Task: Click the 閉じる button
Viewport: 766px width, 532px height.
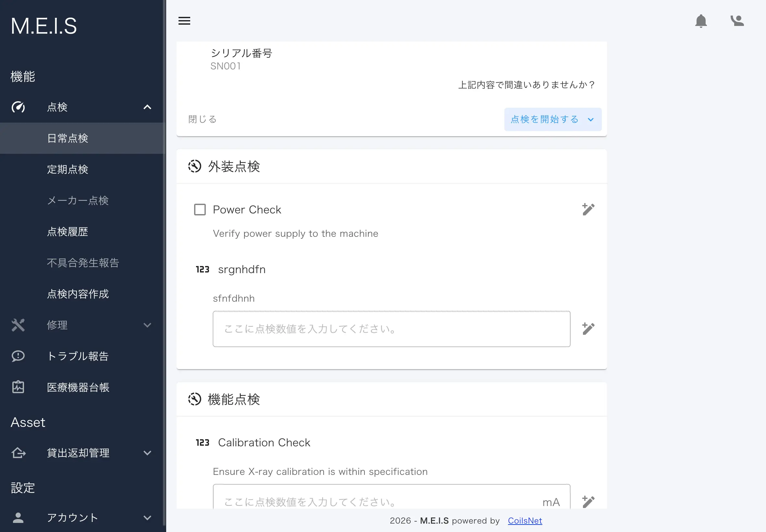Action: [203, 119]
